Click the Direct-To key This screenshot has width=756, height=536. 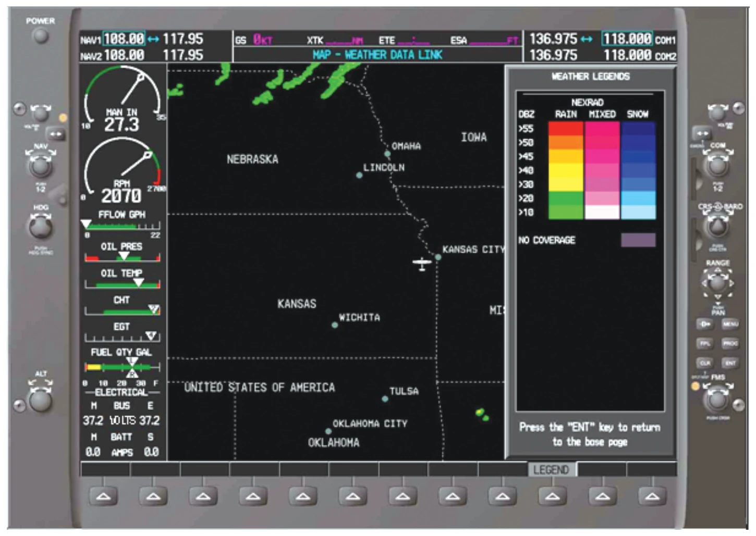tap(705, 324)
